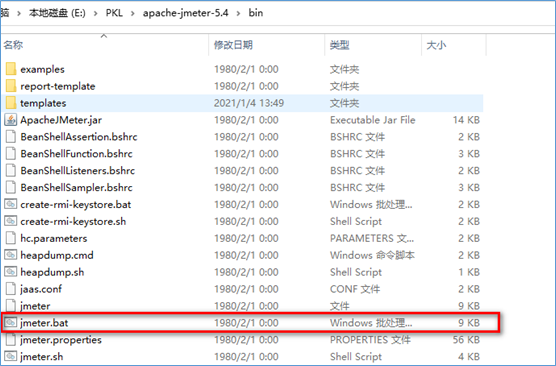556x366 pixels.
Task: Select the file name BeanShellListeners.bshrc
Action: pos(78,171)
